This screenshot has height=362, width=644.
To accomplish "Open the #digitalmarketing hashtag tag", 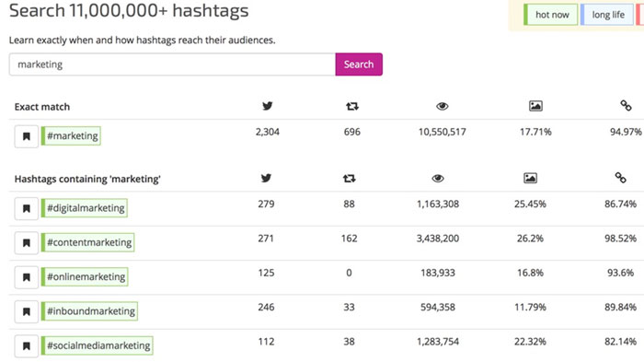I will (85, 208).
